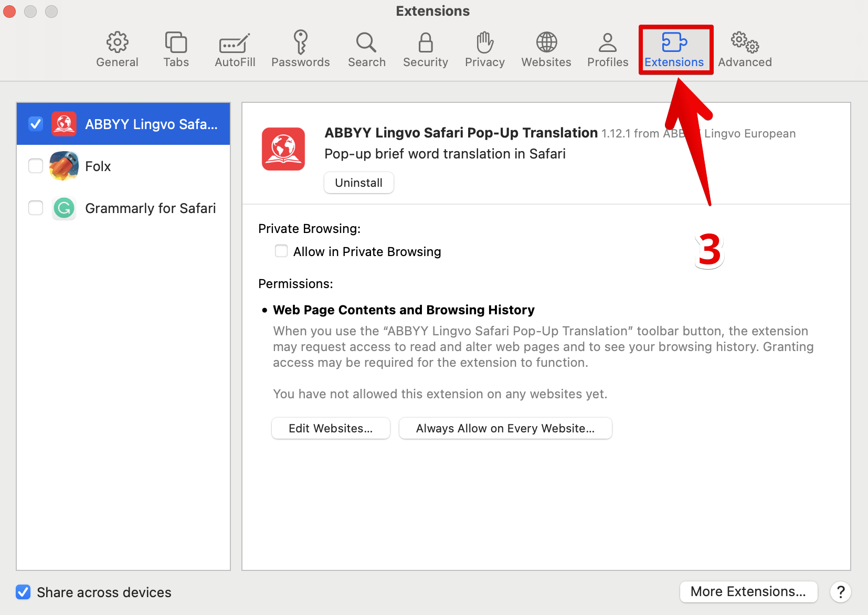This screenshot has height=615, width=868.
Task: Open the Tabs preferences pane
Action: pos(176,50)
